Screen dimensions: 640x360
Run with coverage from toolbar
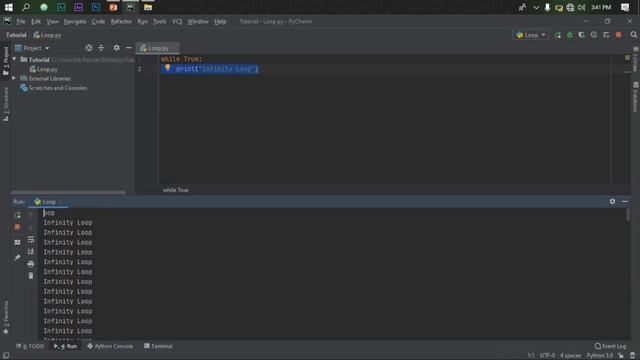click(x=582, y=35)
